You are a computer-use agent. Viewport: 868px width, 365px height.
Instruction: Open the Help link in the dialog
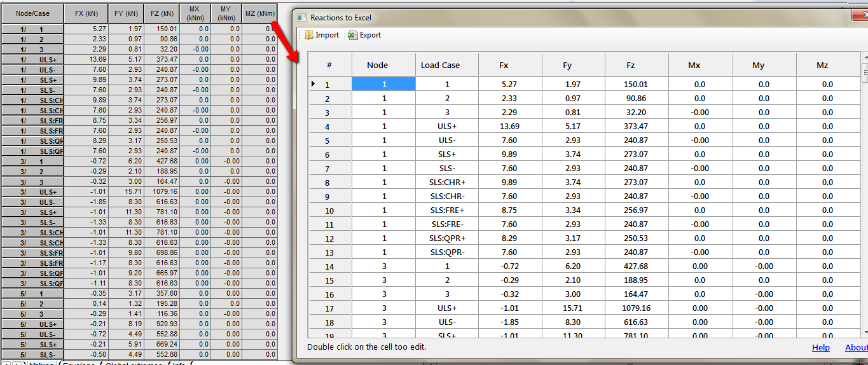point(821,347)
